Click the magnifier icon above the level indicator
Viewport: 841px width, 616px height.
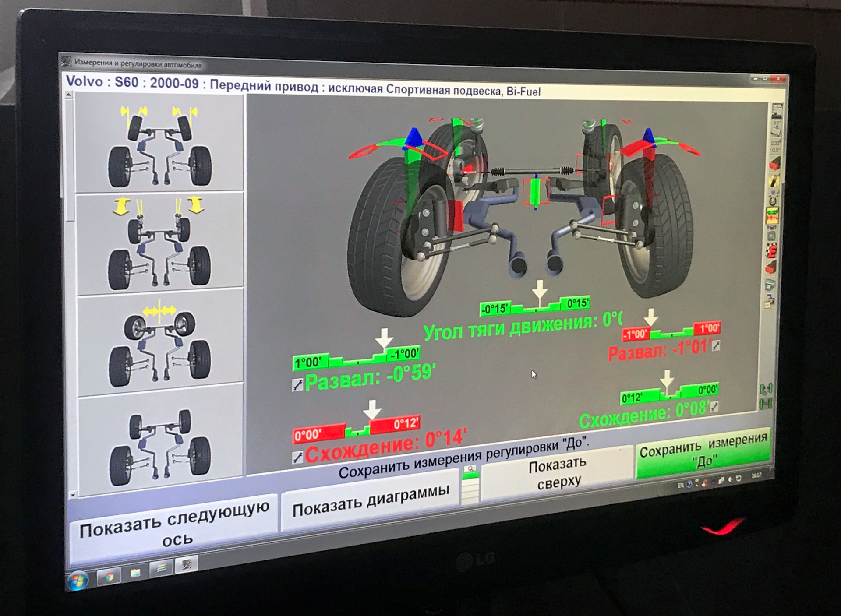[x=470, y=469]
